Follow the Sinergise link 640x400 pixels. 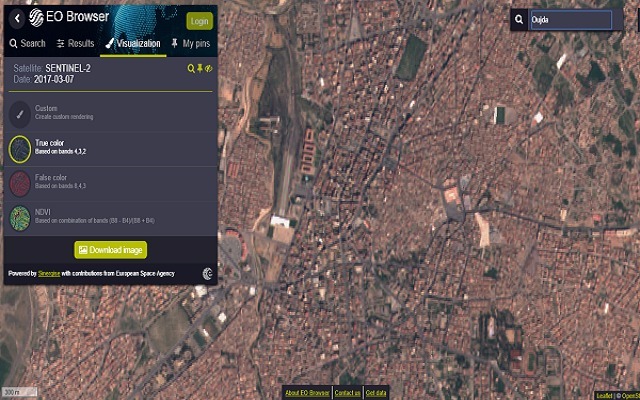tap(49, 273)
